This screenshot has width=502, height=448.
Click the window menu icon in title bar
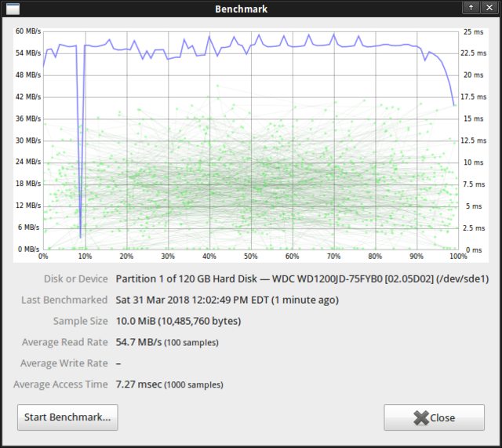tap(13, 9)
